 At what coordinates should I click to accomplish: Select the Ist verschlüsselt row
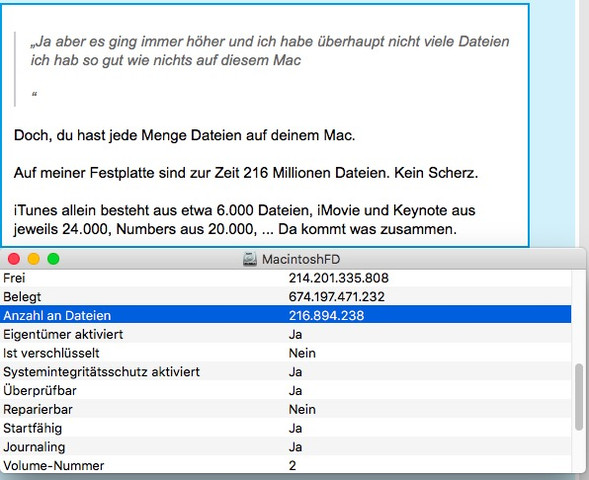coord(285,353)
